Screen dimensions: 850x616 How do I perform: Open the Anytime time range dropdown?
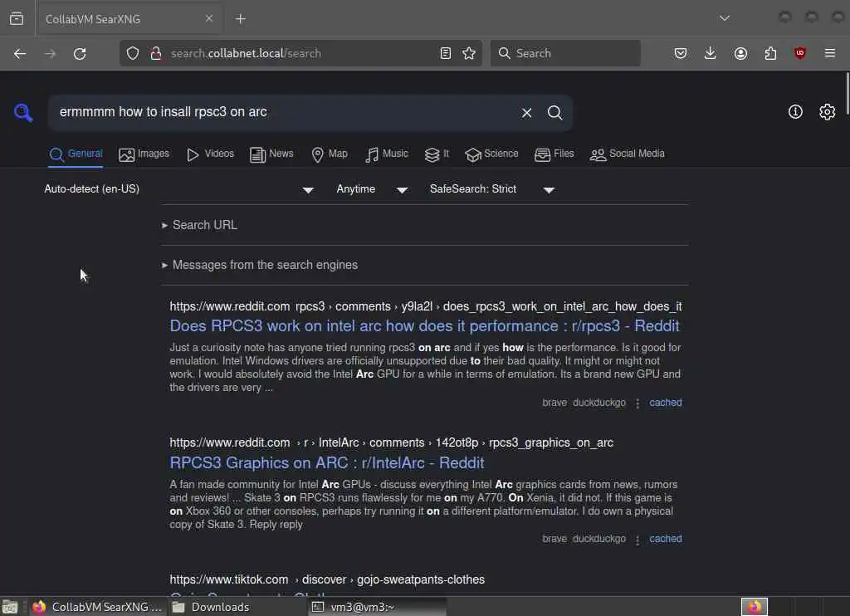[372, 189]
